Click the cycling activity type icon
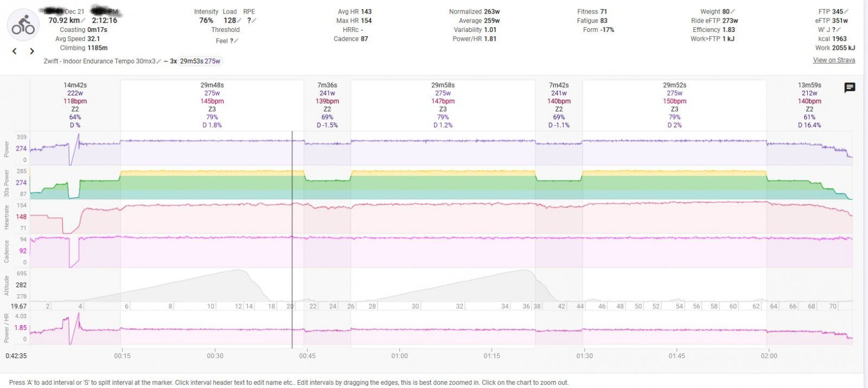 click(x=23, y=25)
